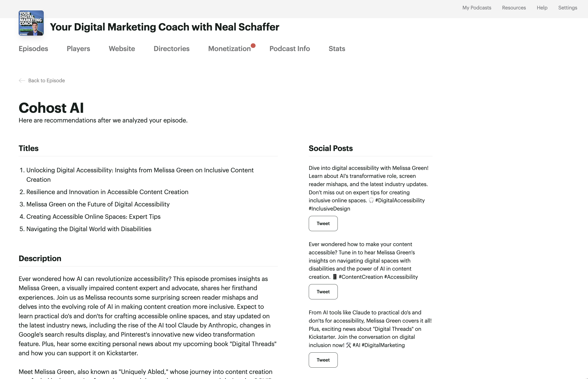
Task: Tweet the #AI #DigitalMarketing post
Action: [323, 360]
